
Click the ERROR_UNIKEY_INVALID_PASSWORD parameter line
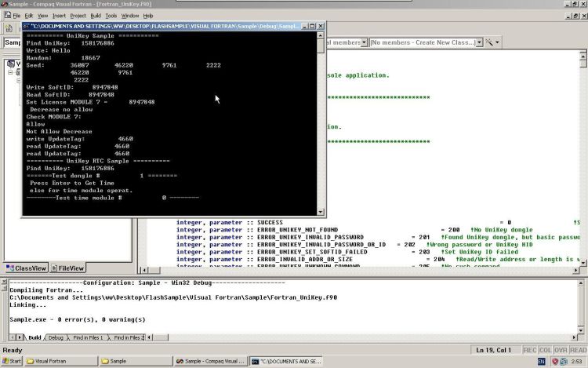tap(378, 237)
